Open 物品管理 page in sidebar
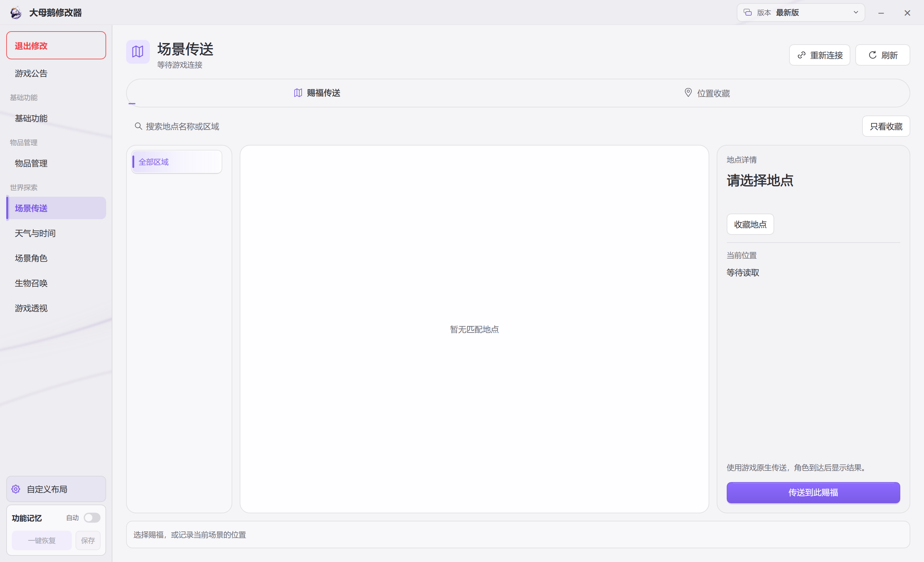924x562 pixels. [56, 163]
